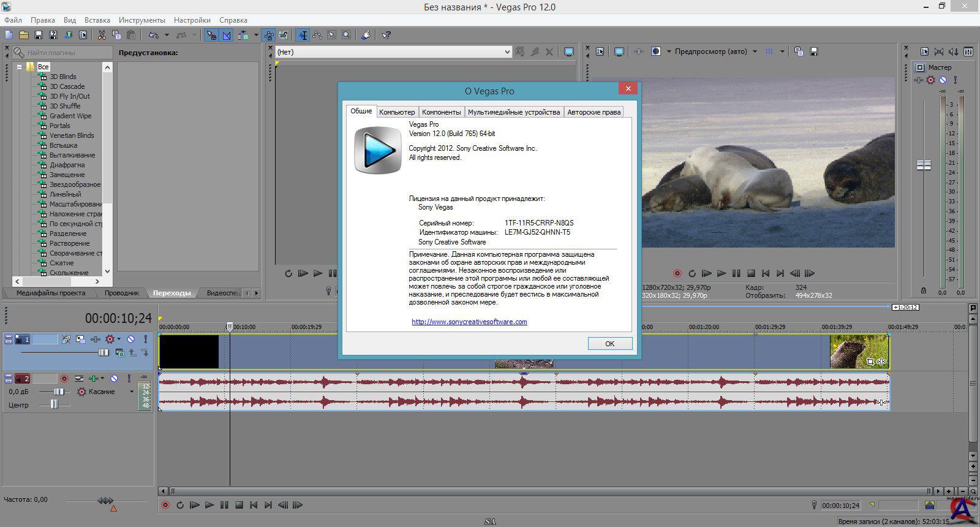Click the Arm for Record button on audio track 2

[64, 379]
